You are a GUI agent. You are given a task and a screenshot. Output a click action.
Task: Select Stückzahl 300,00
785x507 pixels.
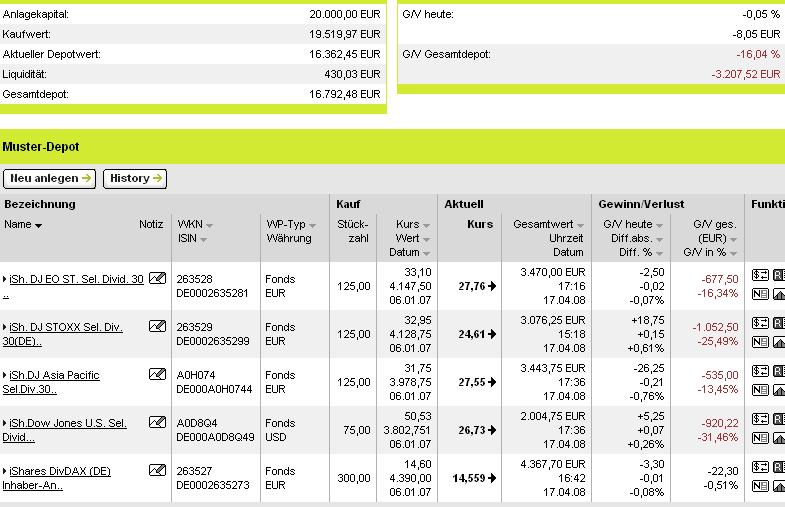[x=354, y=478]
